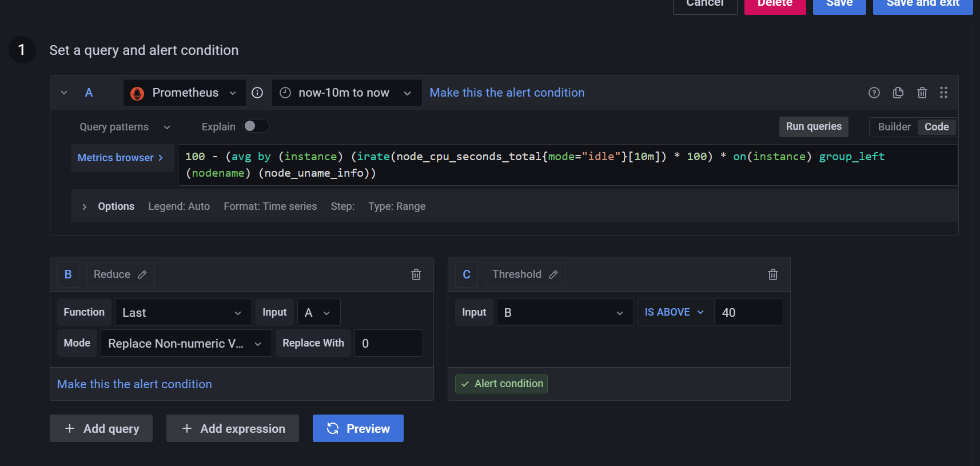Click the drag handle for query A

(943, 93)
